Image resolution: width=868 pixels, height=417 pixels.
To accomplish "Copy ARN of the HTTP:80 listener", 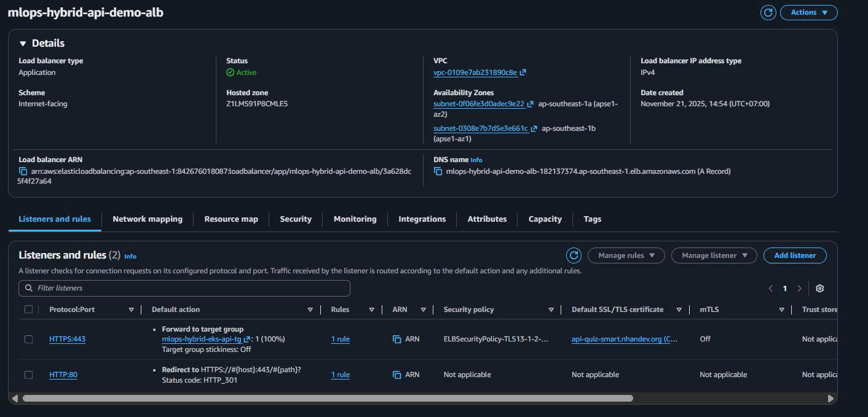I will tap(397, 375).
